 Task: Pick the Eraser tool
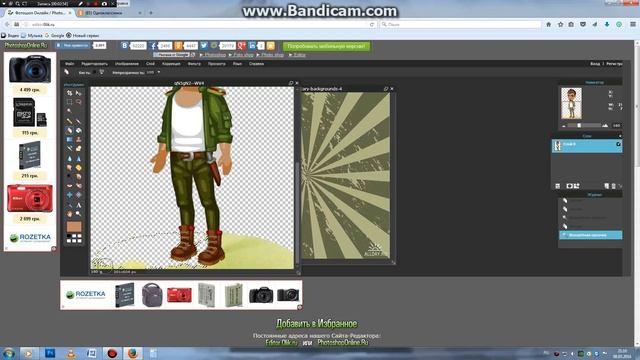69,131
